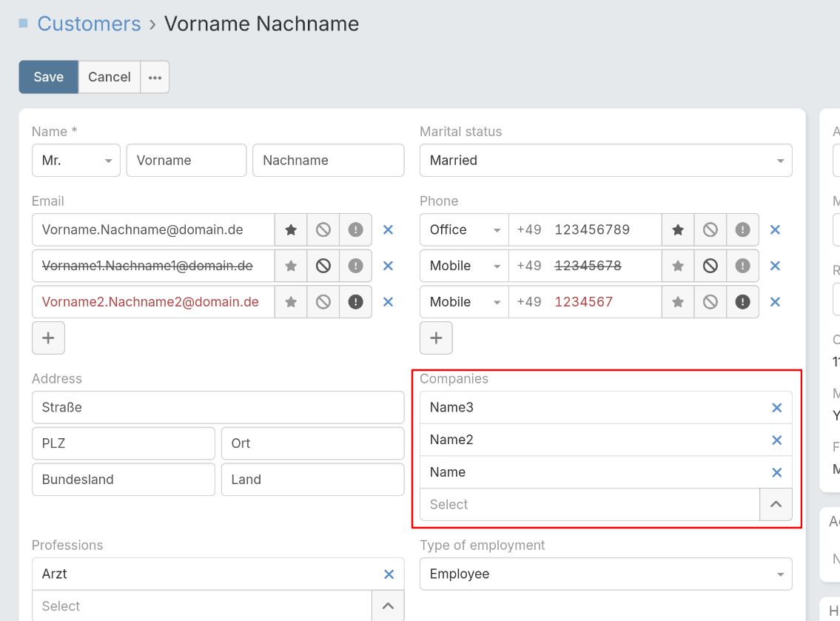Edit the Bundesland state field
This screenshot has width=840, height=621.
click(x=123, y=479)
